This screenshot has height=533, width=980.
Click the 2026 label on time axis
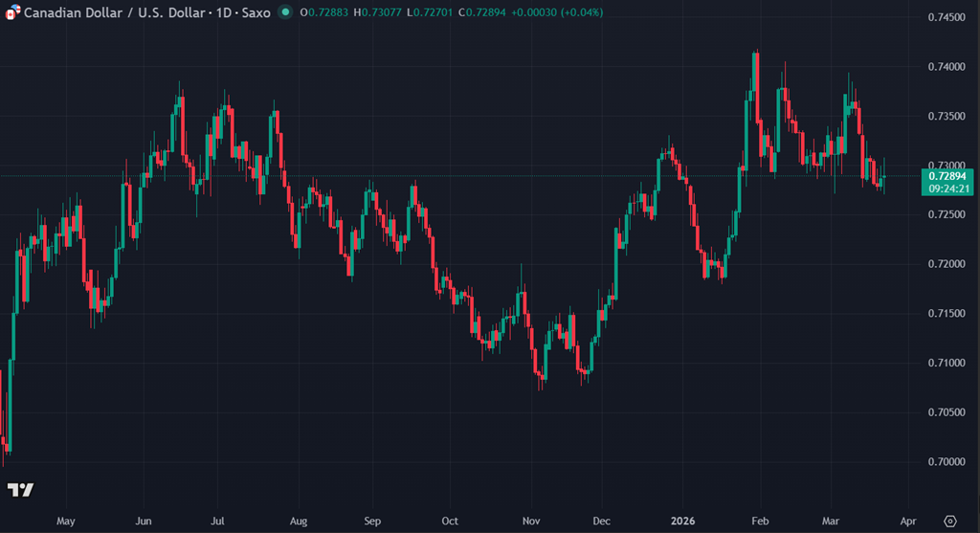pyautogui.click(x=683, y=522)
